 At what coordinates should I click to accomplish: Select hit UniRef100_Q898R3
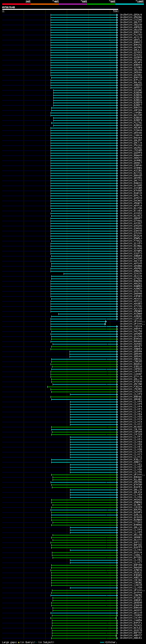pyautogui.click(x=131, y=538)
